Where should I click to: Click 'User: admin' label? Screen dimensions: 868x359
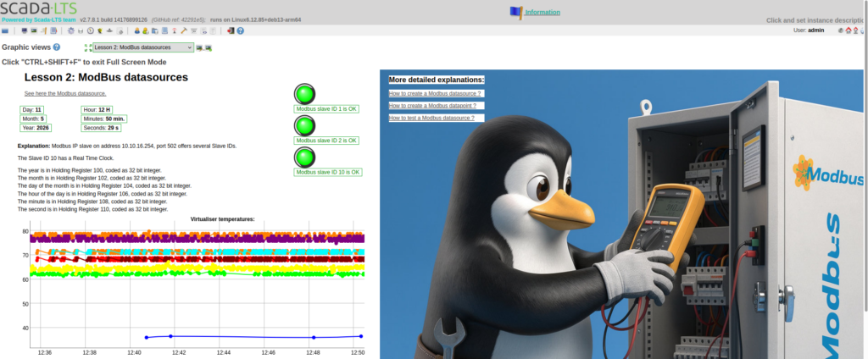(809, 30)
